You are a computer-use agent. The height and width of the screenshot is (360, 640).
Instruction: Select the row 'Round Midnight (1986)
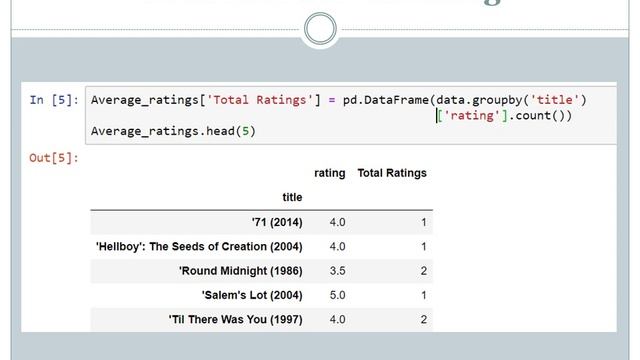click(262, 271)
